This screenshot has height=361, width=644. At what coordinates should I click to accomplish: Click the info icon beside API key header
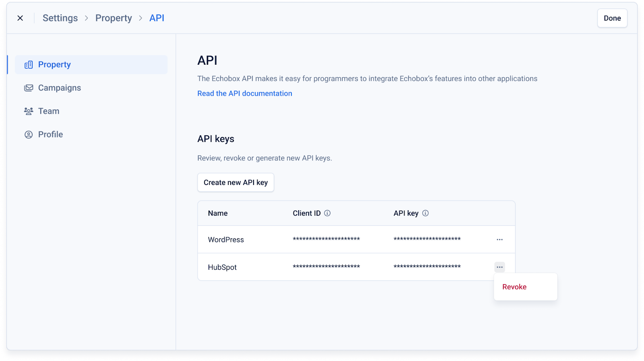click(425, 213)
